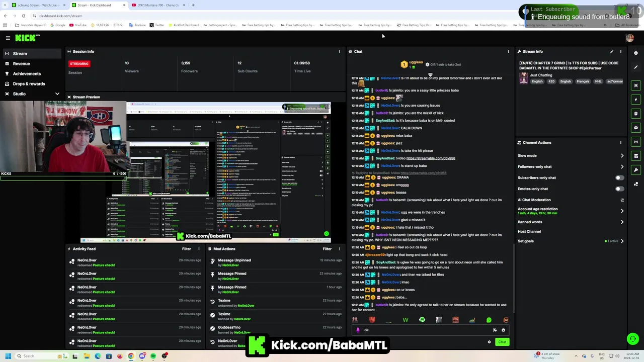Image resolution: width=644 pixels, height=362 pixels.
Task: Click the purple microphone icon in chat
Action: [358, 330]
